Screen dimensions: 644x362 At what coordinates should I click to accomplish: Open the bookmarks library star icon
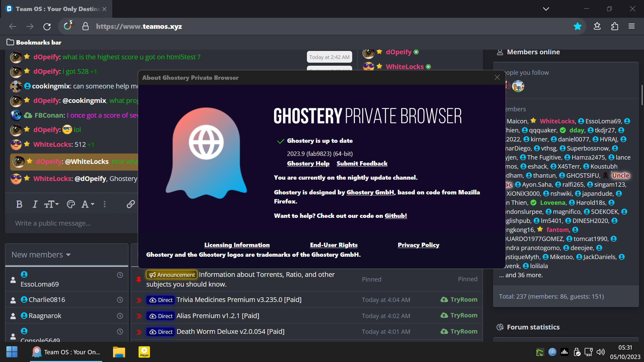pyautogui.click(x=597, y=26)
